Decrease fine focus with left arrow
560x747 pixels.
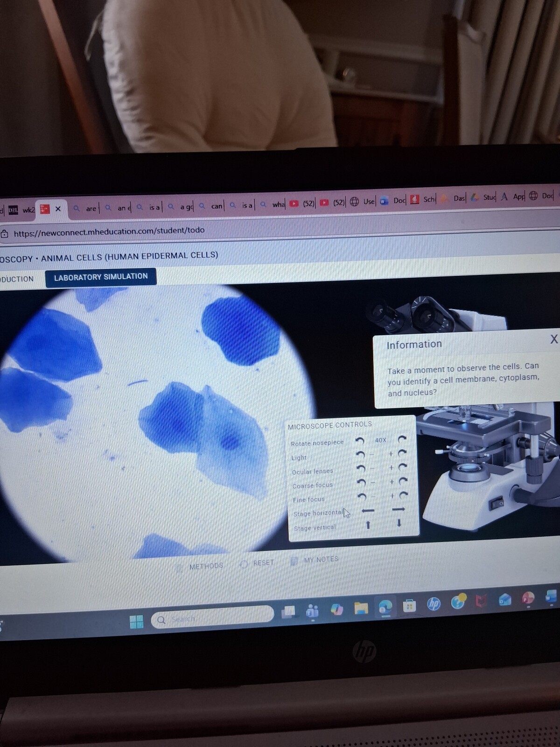tap(361, 496)
